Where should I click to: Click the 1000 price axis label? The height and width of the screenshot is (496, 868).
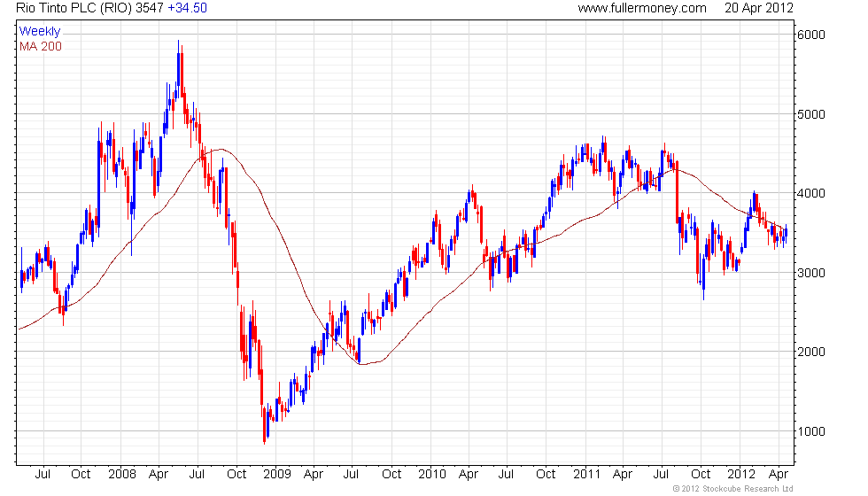coord(811,431)
